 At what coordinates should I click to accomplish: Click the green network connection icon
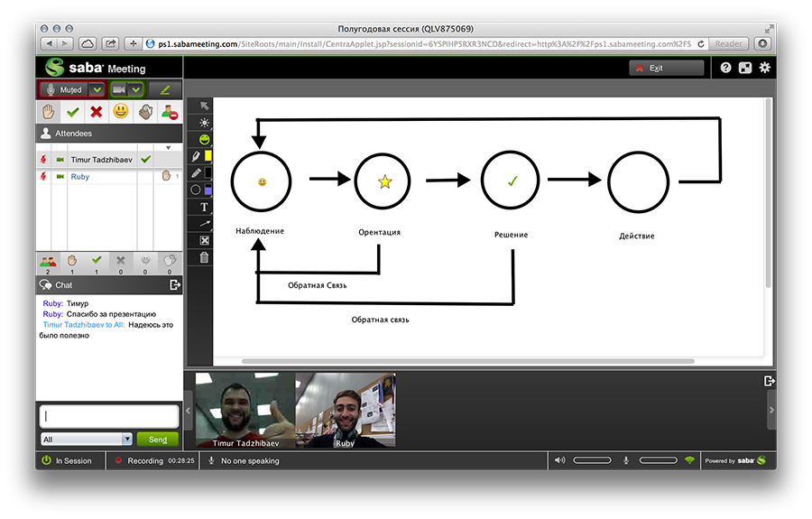point(689,460)
